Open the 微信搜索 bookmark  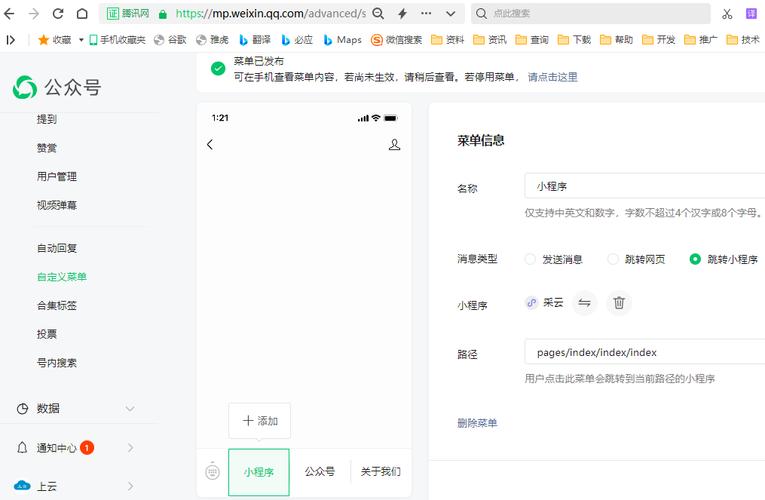[396, 40]
